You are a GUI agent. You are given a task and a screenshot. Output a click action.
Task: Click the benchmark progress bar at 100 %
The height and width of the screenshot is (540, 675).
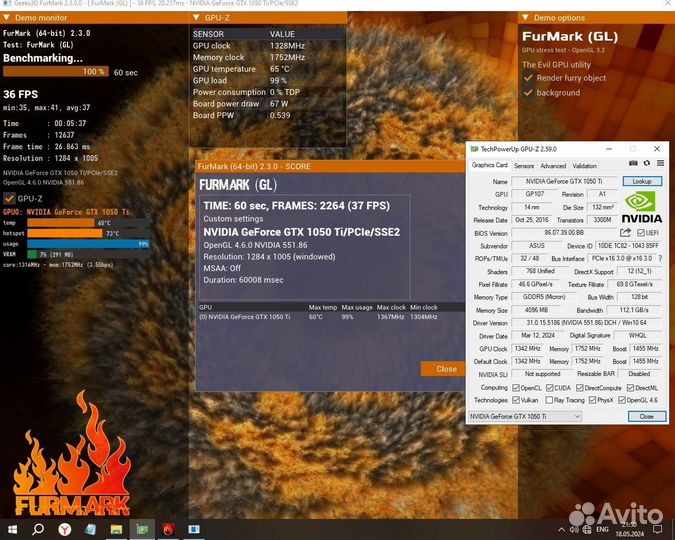tap(56, 71)
